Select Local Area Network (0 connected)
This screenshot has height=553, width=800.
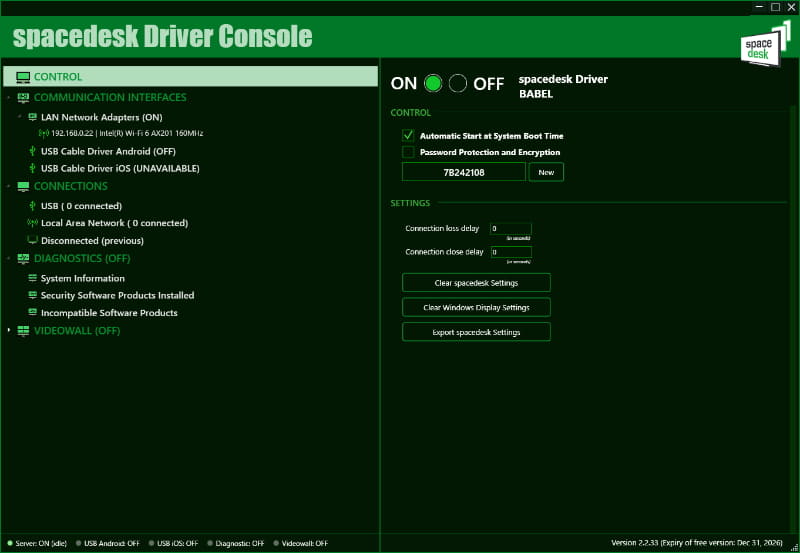click(114, 223)
